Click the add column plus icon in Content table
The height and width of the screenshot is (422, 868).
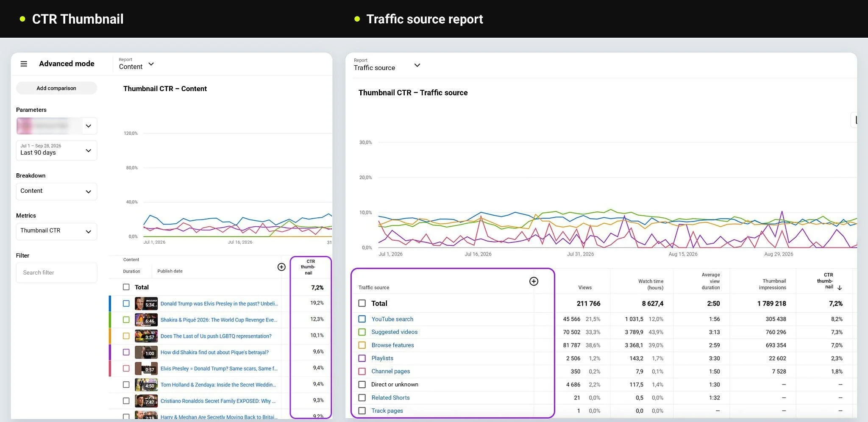(281, 267)
